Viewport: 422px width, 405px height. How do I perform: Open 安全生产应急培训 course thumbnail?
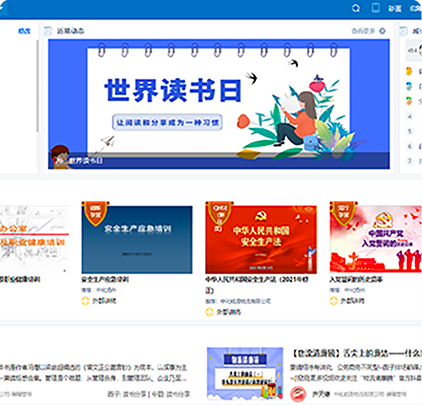pyautogui.click(x=137, y=240)
